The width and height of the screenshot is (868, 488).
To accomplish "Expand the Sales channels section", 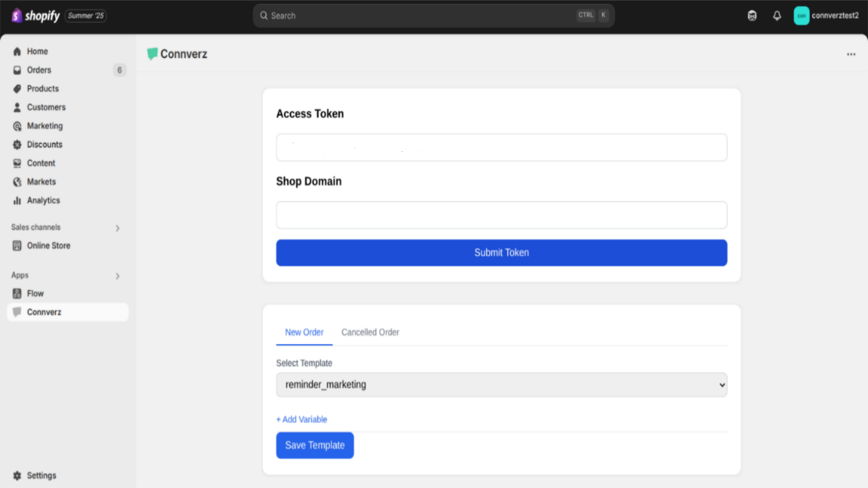I will (117, 228).
